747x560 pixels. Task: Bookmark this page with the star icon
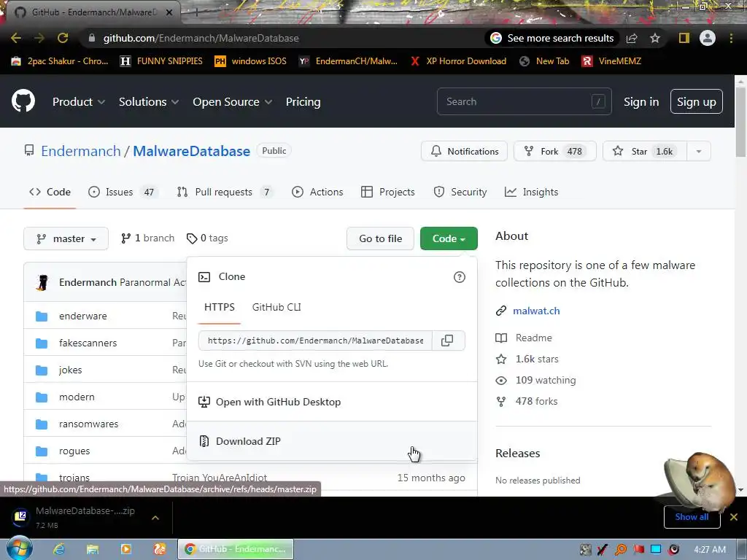pyautogui.click(x=655, y=38)
